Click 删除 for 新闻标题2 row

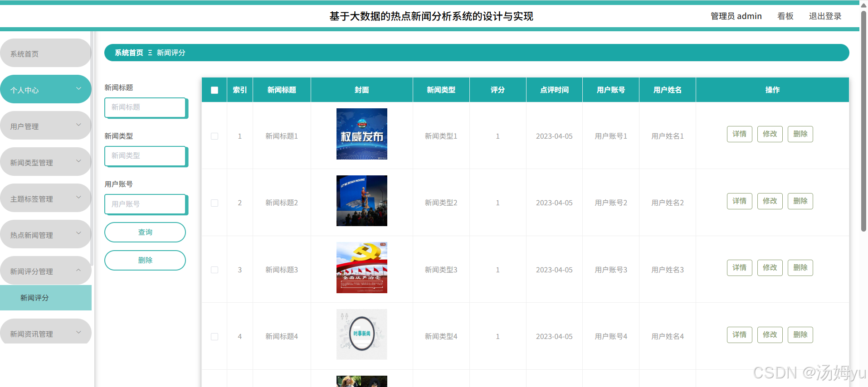(800, 201)
